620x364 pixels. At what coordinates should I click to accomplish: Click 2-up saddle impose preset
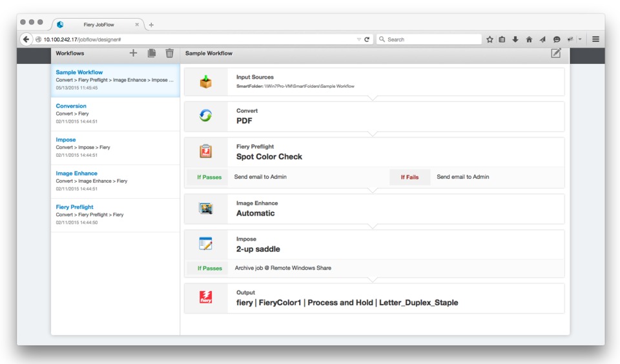(258, 249)
